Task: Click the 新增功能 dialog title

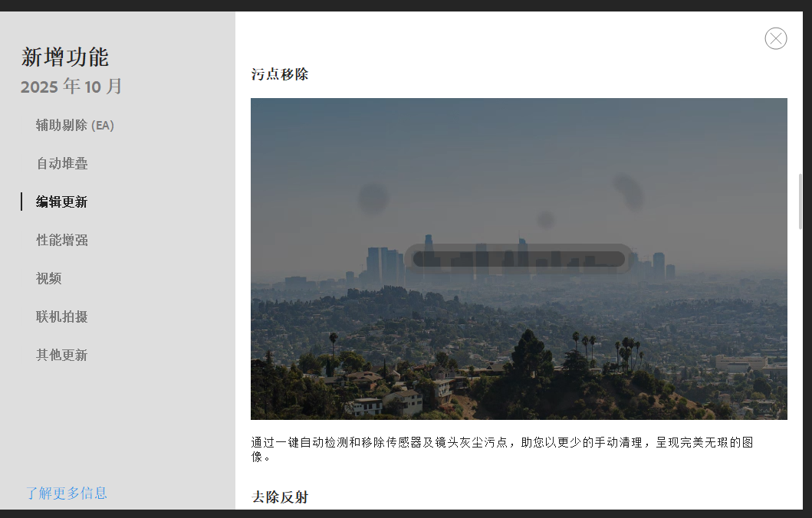Action: pos(65,57)
